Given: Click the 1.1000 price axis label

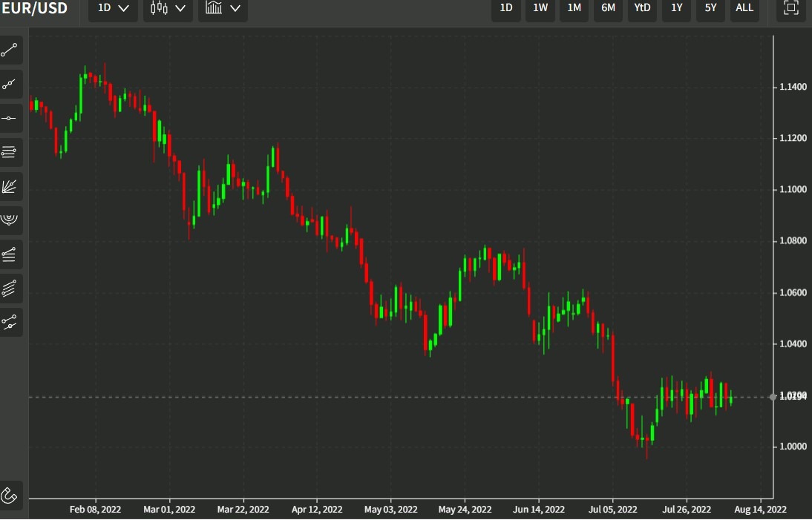Looking at the screenshot, I should click(x=793, y=189).
